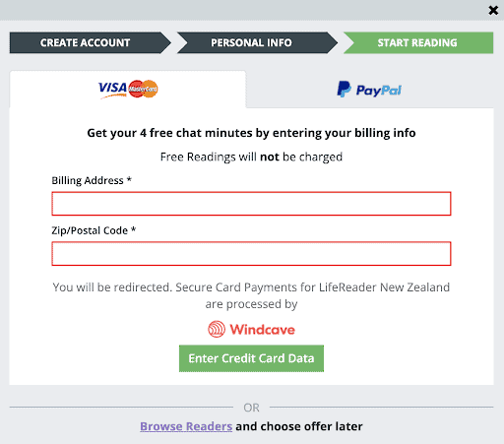Click the Visa logo
The width and height of the screenshot is (504, 444).
(x=112, y=90)
